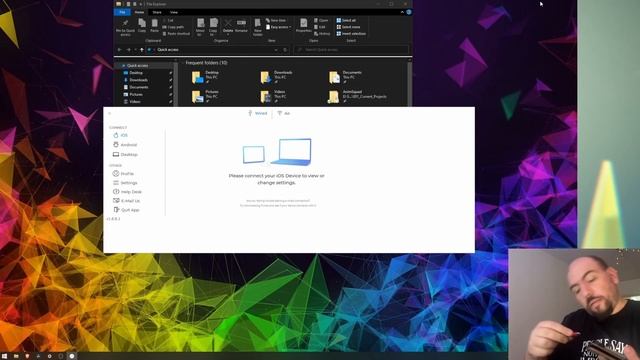Open the Profile page
Viewport: 640px width, 360px height.
click(123, 173)
